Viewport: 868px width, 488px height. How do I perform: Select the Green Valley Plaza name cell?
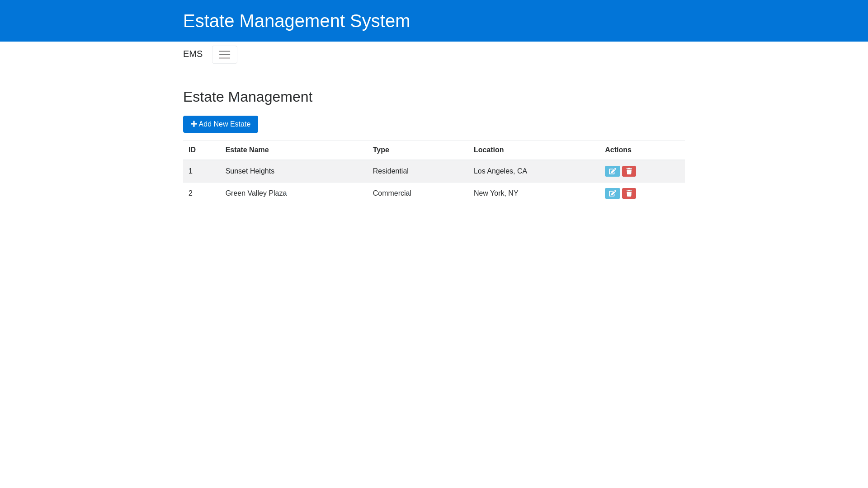(256, 193)
